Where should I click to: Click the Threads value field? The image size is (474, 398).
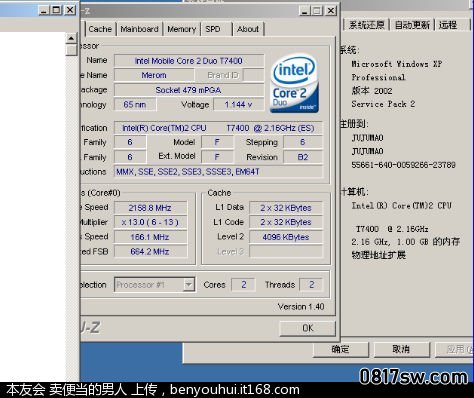click(311, 284)
